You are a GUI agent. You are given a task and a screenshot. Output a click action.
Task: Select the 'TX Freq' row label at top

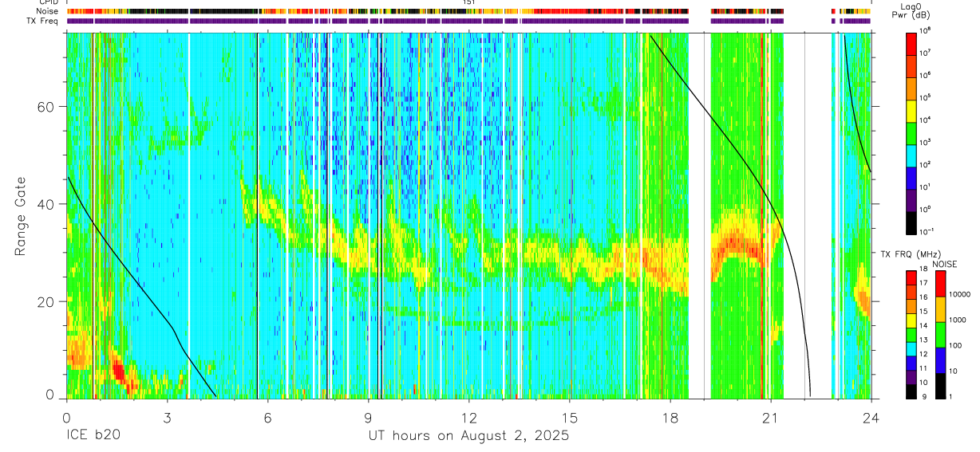pyautogui.click(x=43, y=21)
